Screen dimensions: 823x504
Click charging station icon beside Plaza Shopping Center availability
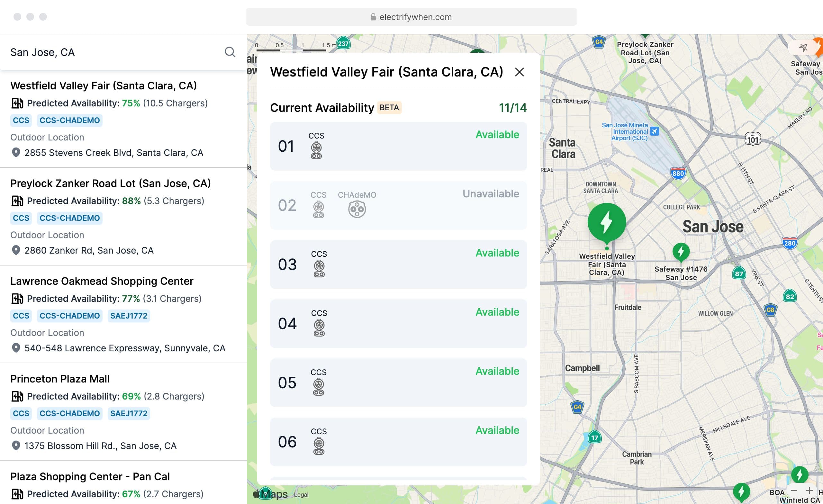click(x=17, y=494)
